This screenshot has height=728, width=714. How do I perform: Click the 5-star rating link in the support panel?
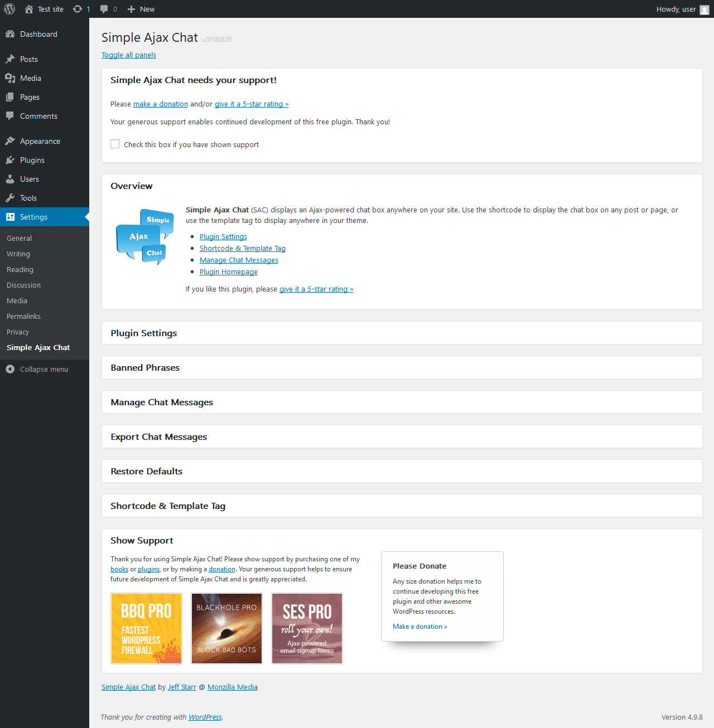252,104
